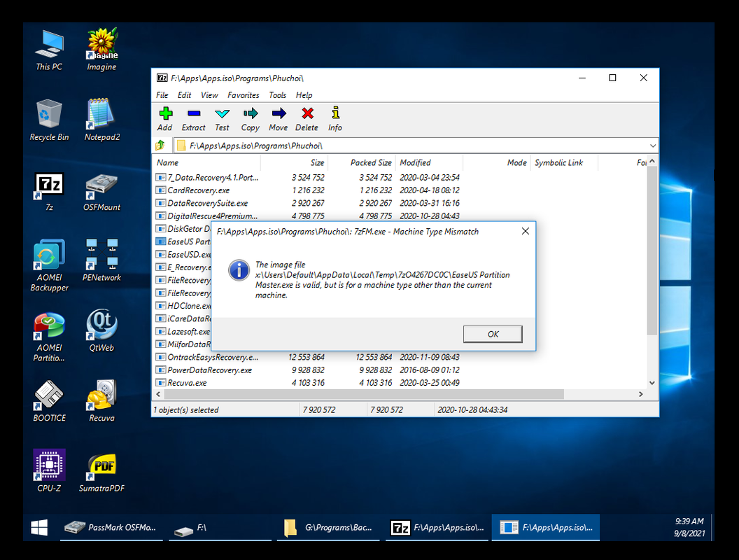Image resolution: width=739 pixels, height=560 pixels.
Task: Select PENetwork desktop icon
Action: pos(101,260)
